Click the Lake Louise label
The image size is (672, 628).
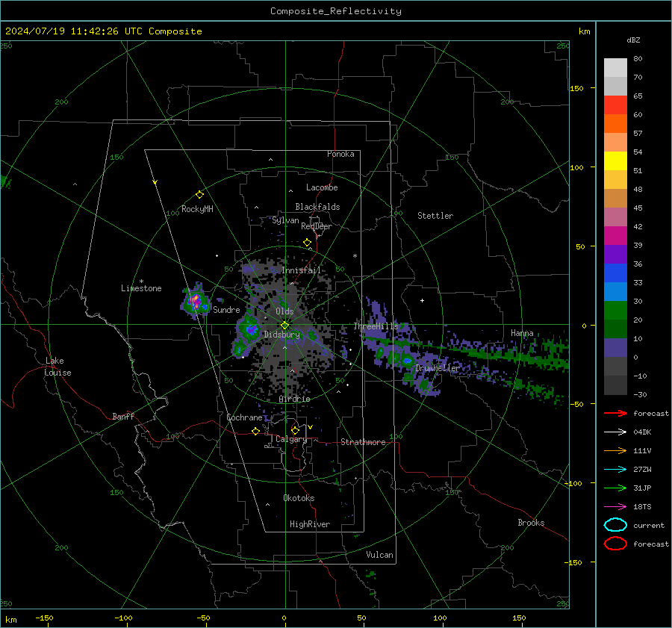pos(57,367)
